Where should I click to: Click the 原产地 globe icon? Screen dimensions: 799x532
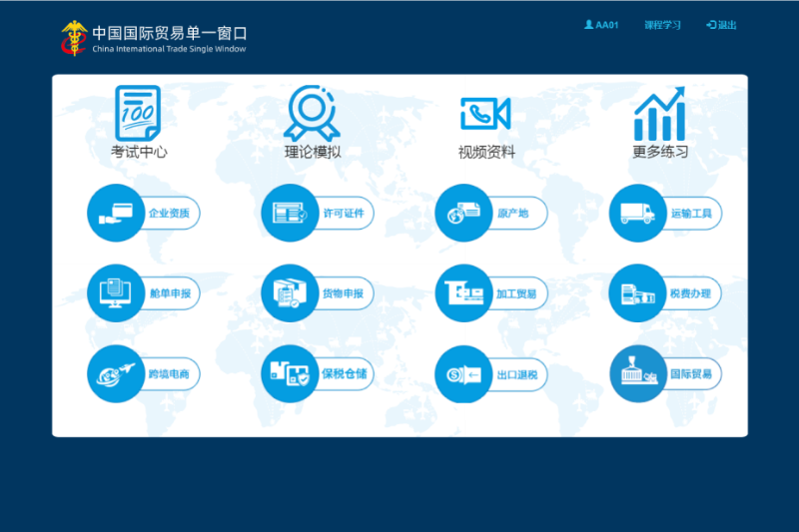click(463, 213)
